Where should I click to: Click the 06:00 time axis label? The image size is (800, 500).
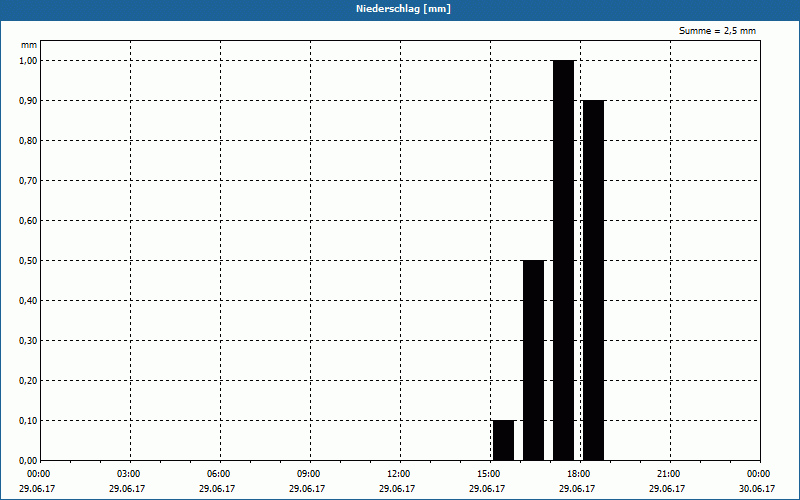pyautogui.click(x=218, y=474)
